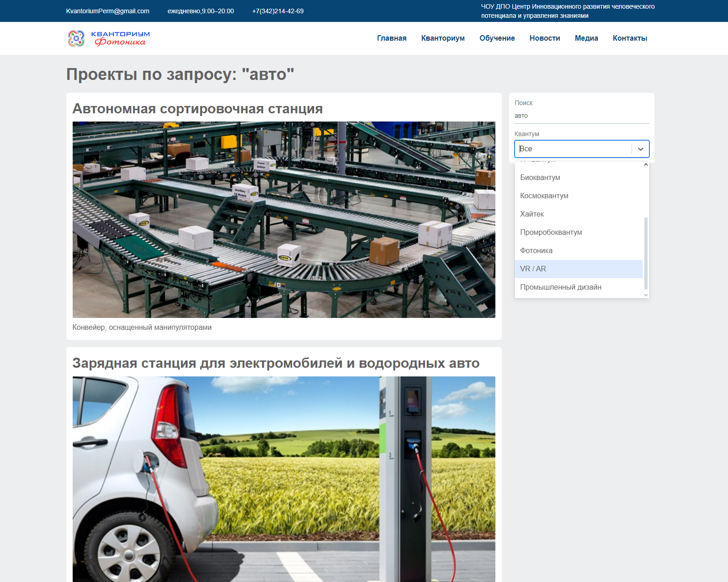Open the Главная menu item
728x582 pixels.
coord(392,38)
